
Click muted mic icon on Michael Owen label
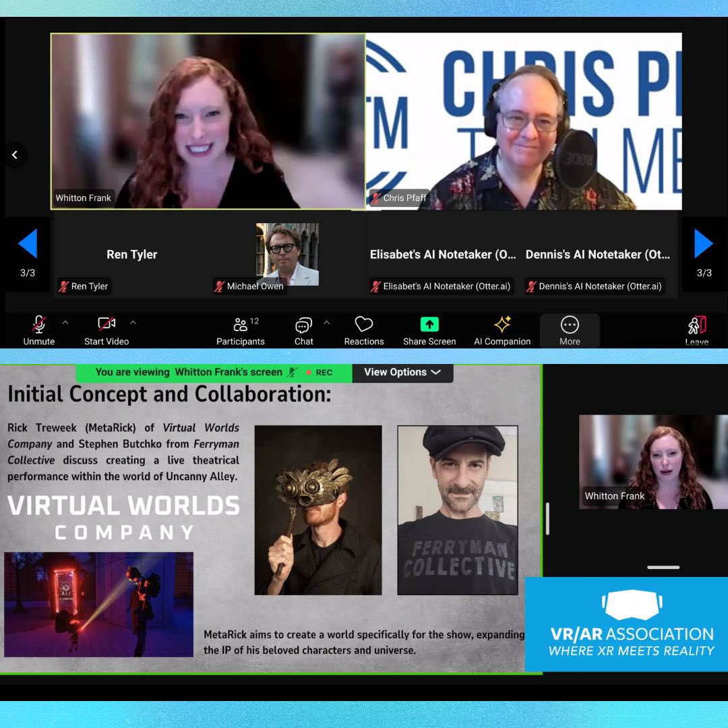coord(219,286)
